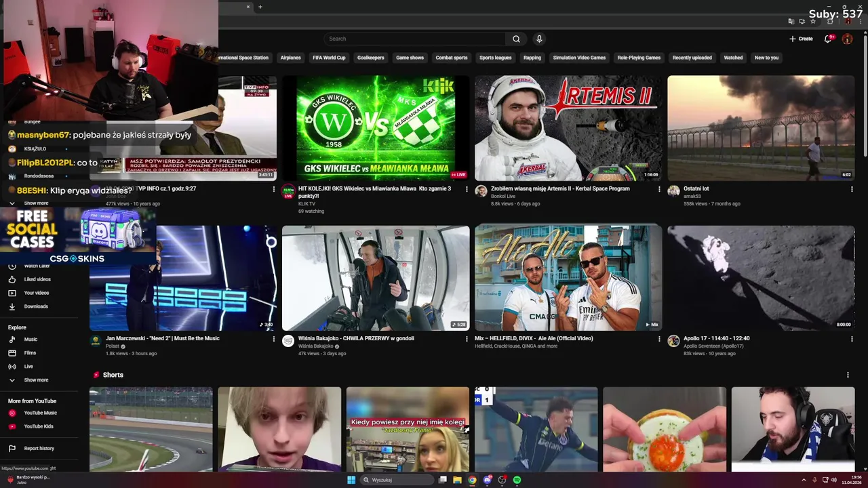Show hidden icons in the system tray
This screenshot has height=488, width=868.
tap(804, 480)
